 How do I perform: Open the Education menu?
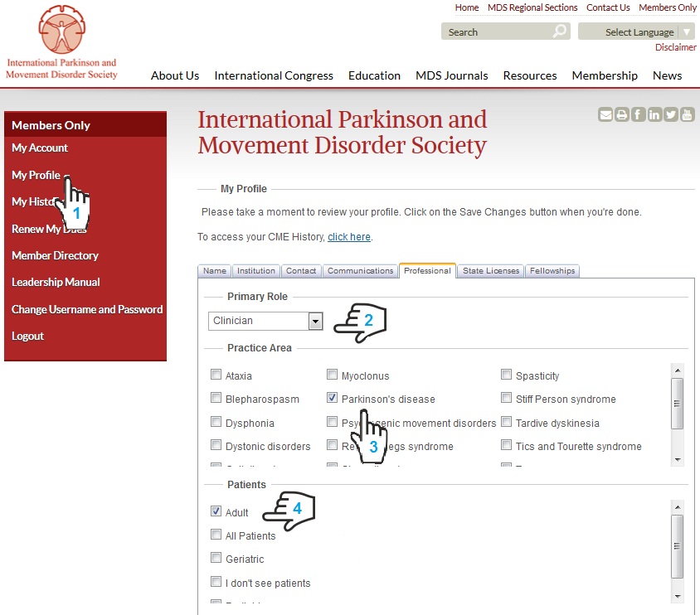pyautogui.click(x=374, y=75)
